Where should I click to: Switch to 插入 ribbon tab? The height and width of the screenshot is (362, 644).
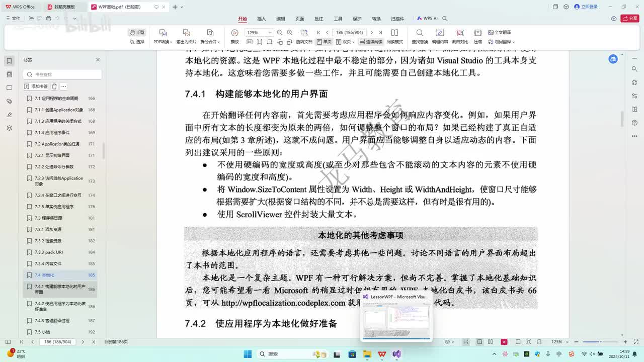[x=262, y=19]
